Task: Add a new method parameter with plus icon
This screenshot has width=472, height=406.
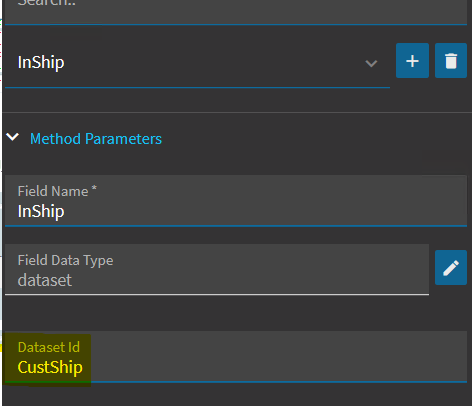Action: click(x=412, y=61)
